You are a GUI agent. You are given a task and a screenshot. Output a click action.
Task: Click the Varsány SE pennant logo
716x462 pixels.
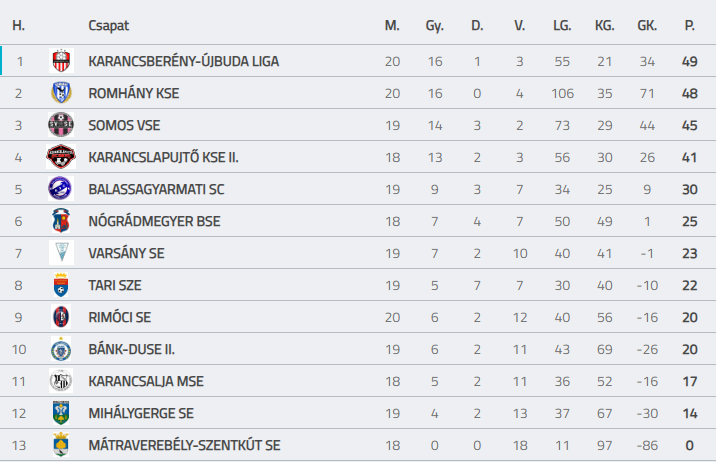(x=61, y=252)
